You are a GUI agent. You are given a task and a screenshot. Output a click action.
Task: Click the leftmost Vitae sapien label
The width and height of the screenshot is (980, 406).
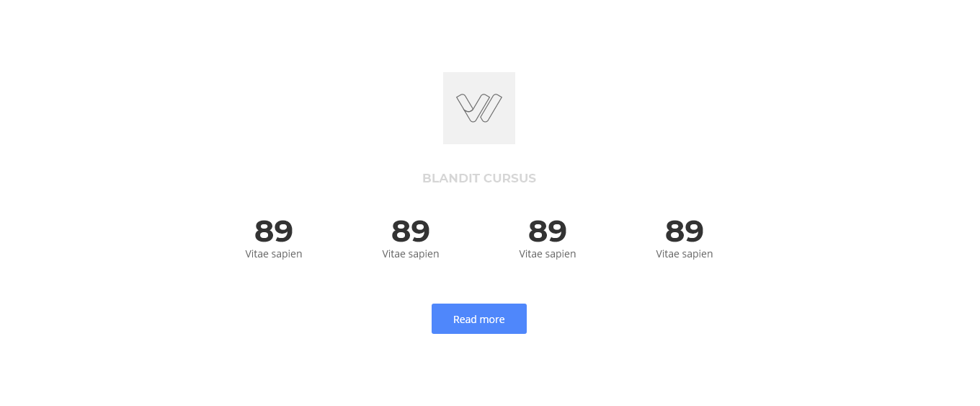point(274,254)
